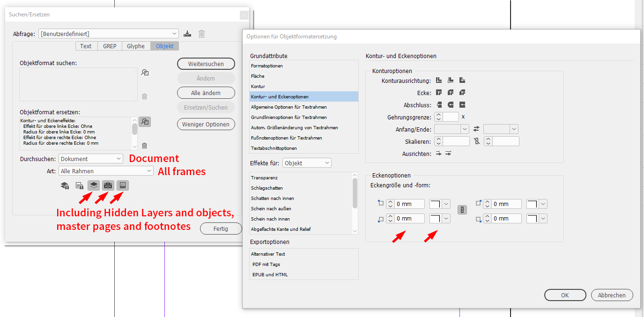Click the swap Anfang/Ende arrows icon
This screenshot has width=644, height=317.
pos(477,129)
